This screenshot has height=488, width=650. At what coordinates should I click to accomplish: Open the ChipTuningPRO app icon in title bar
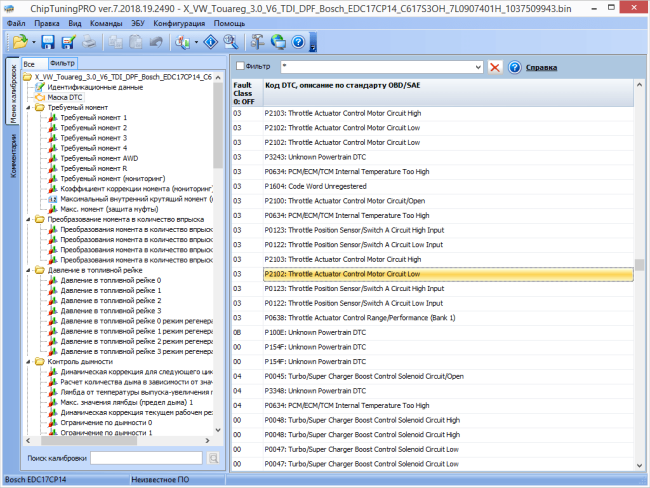coord(9,8)
